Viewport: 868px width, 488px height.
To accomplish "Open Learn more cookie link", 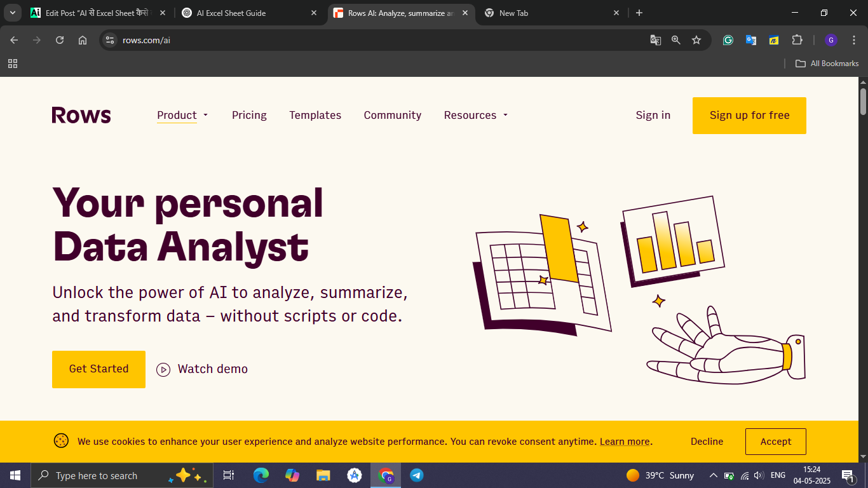I will (x=625, y=442).
